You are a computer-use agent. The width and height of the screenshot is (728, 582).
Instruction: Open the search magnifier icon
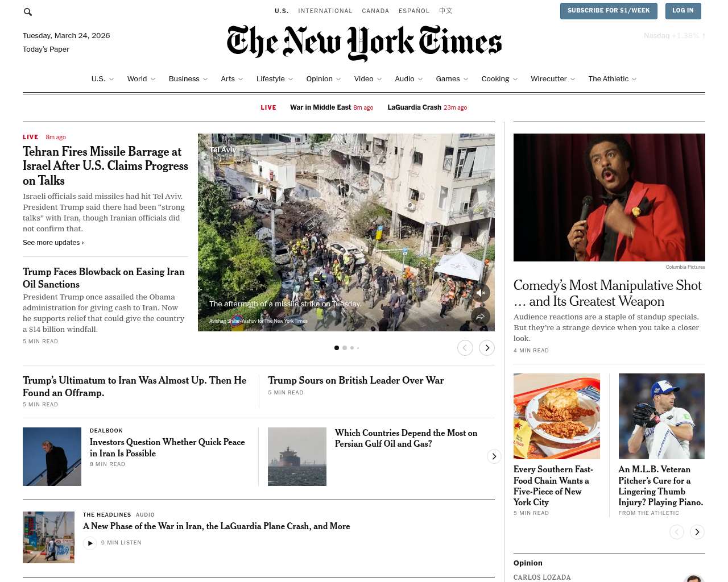pyautogui.click(x=28, y=11)
